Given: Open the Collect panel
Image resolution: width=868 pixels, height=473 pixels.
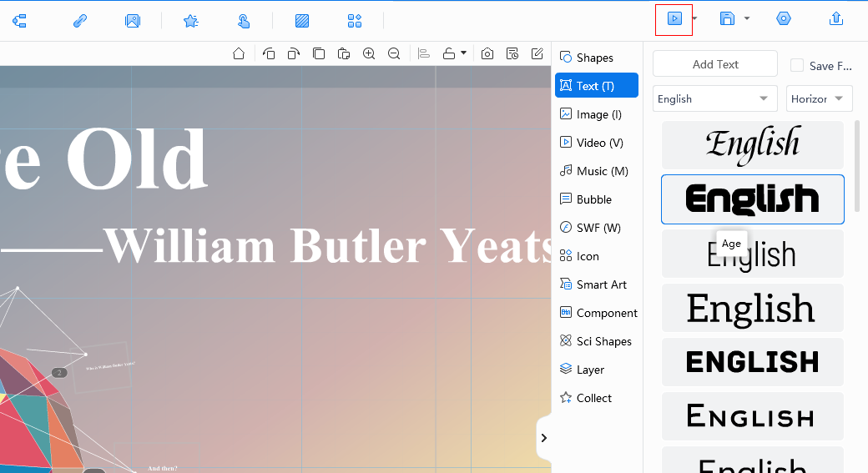Looking at the screenshot, I should point(596,398).
